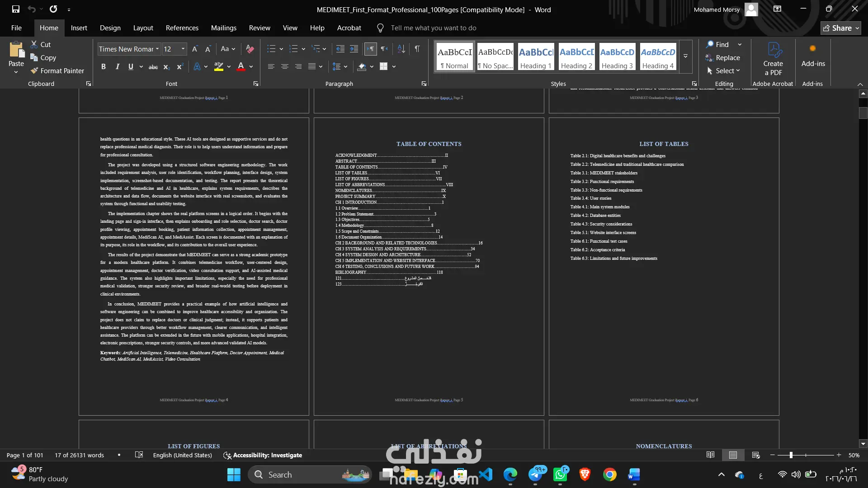This screenshot has height=488, width=868.
Task: Switch to the Review tab
Action: 259,28
